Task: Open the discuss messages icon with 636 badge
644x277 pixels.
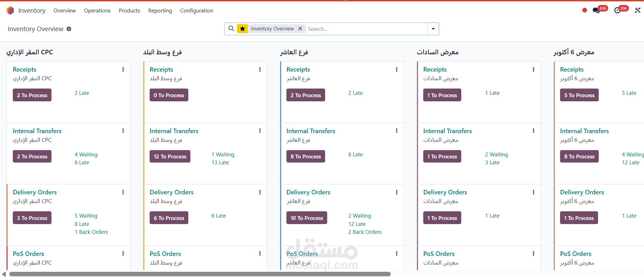Action: click(x=596, y=10)
